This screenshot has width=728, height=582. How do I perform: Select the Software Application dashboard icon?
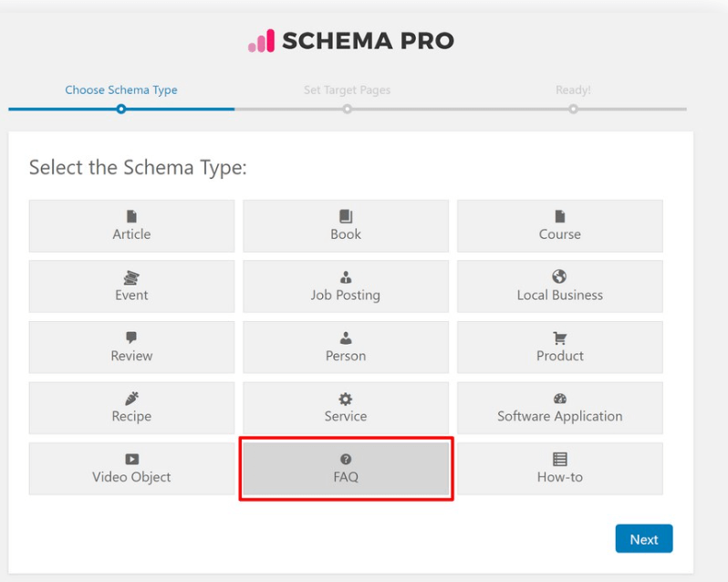click(560, 399)
